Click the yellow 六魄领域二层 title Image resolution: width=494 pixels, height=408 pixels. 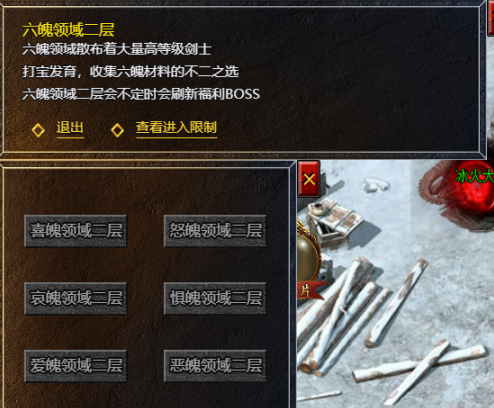pyautogui.click(x=68, y=30)
